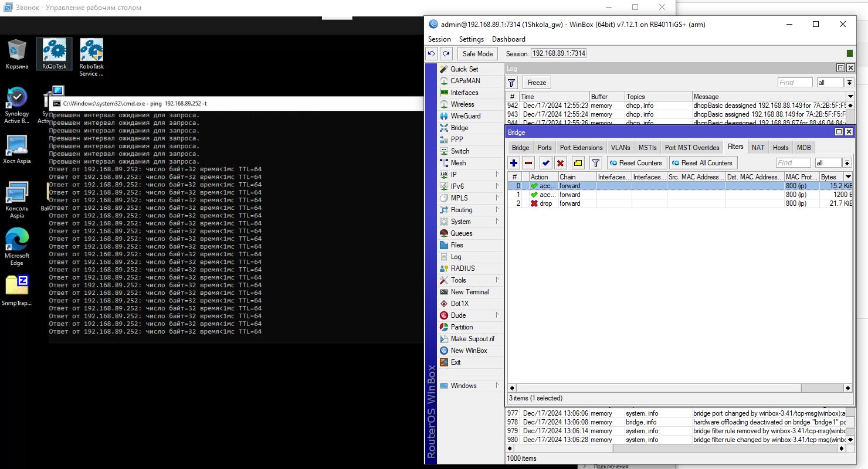
Task: Expand the Routing submenu
Action: [x=470, y=210]
